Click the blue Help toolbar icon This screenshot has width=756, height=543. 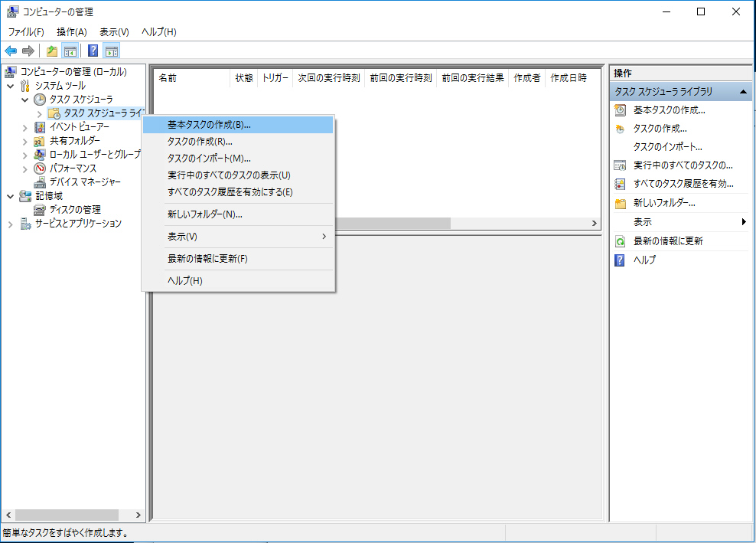coord(93,51)
